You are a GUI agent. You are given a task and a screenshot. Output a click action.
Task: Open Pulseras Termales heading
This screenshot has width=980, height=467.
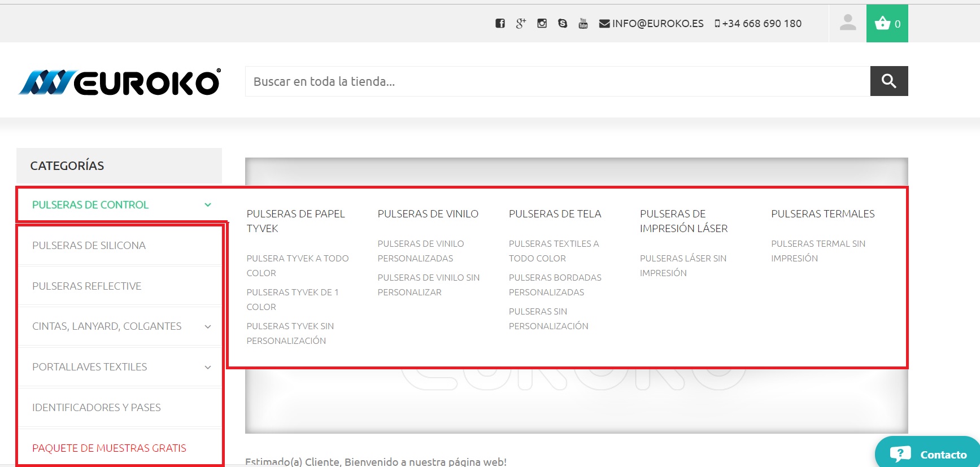(823, 214)
